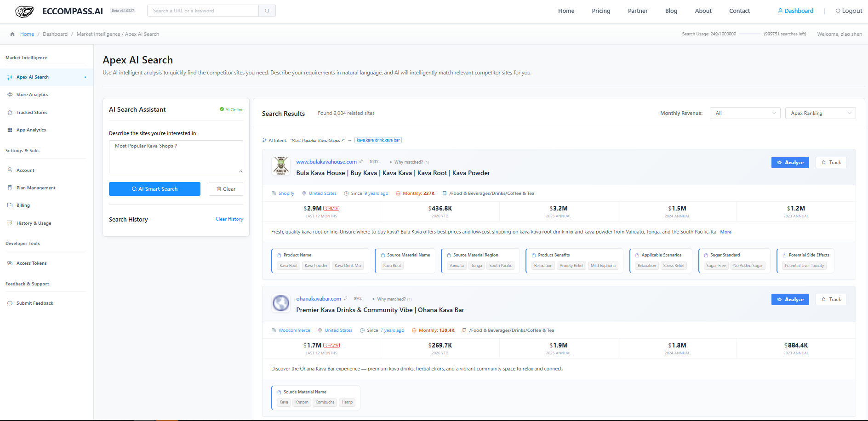868x421 pixels.
Task: Click the site description text area
Action: click(176, 157)
